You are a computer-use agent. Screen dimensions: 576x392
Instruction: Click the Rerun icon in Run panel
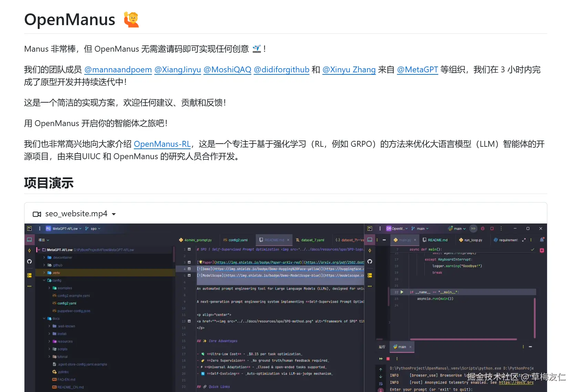[x=381, y=359]
